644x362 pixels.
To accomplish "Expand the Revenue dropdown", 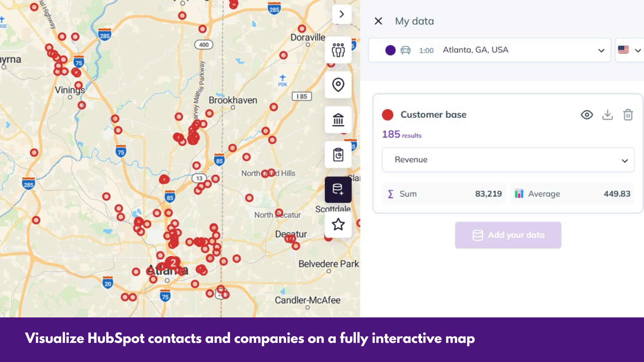I will 508,160.
